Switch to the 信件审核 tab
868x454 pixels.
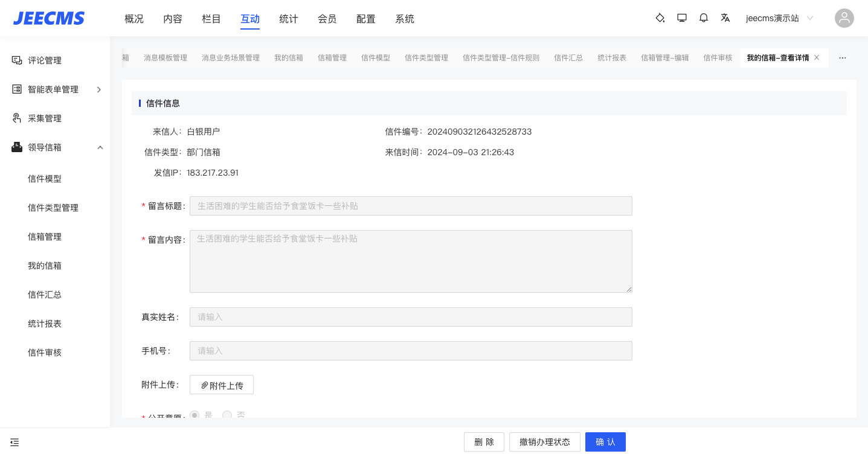click(718, 58)
